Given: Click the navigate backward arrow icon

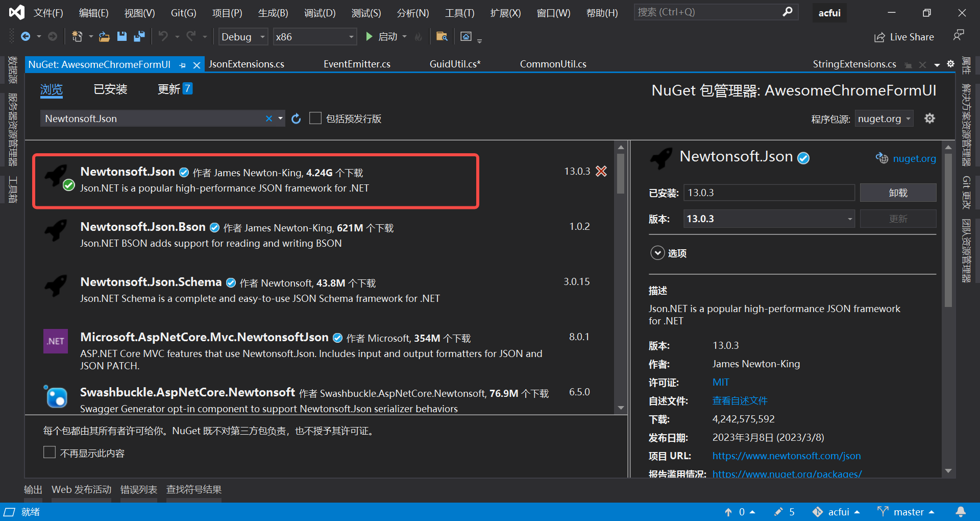Looking at the screenshot, I should [26, 36].
